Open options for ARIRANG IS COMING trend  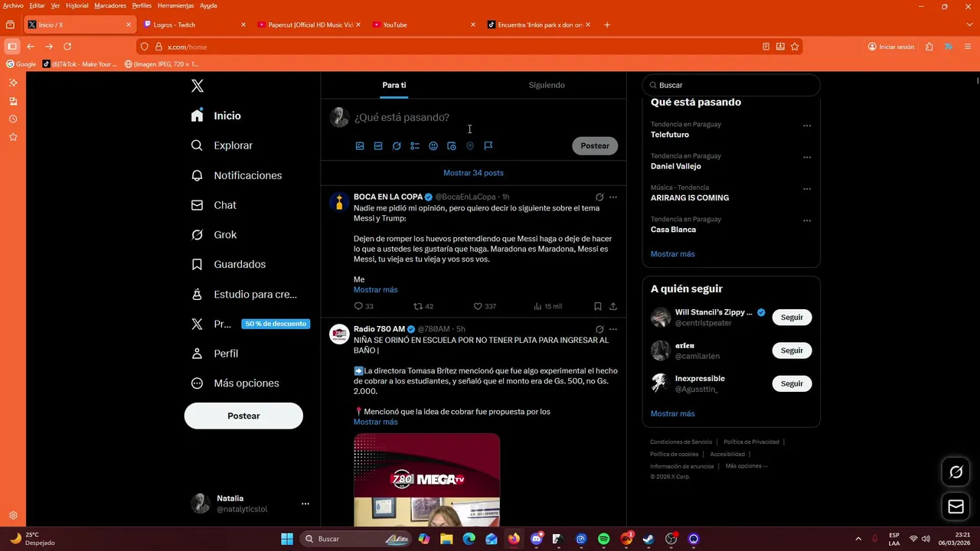tap(807, 189)
